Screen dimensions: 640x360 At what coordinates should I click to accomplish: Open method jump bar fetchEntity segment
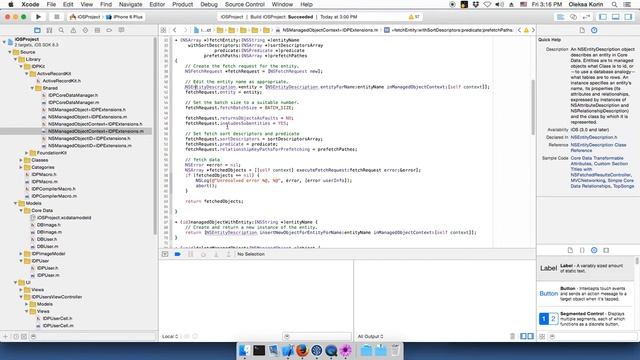click(449, 30)
